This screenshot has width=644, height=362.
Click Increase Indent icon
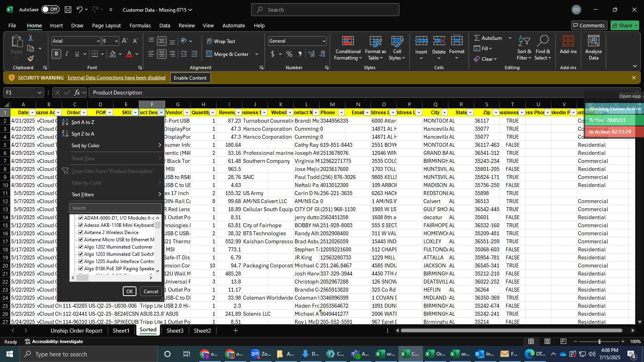[194, 54]
